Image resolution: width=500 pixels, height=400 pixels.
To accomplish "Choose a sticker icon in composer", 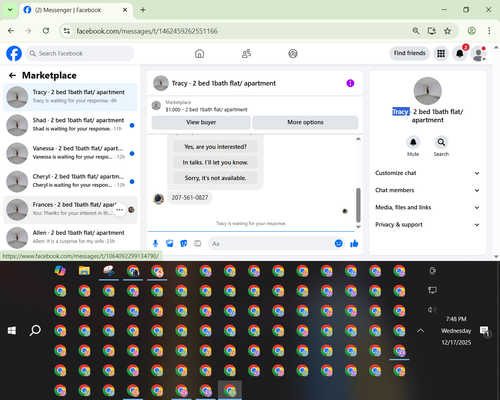I will [x=183, y=243].
